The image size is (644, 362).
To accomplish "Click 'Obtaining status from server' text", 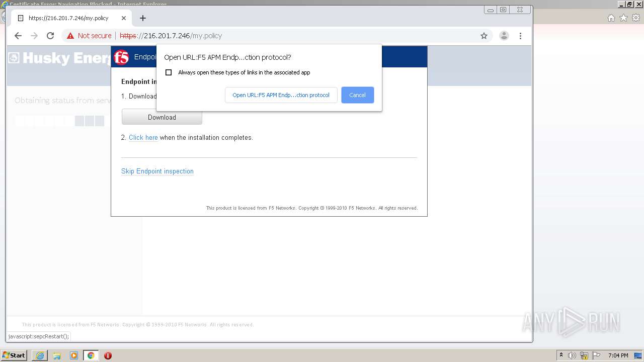I will (x=63, y=101).
